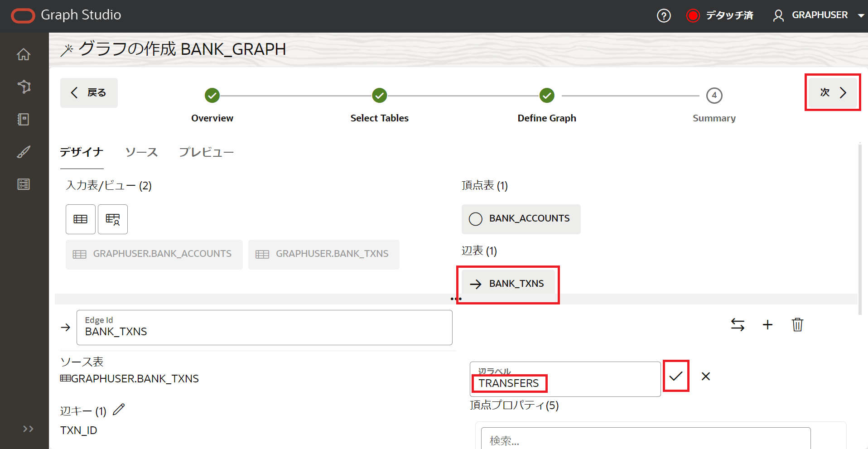
Task: Select the BANK_ACCOUNTS vertex table
Action: [521, 219]
